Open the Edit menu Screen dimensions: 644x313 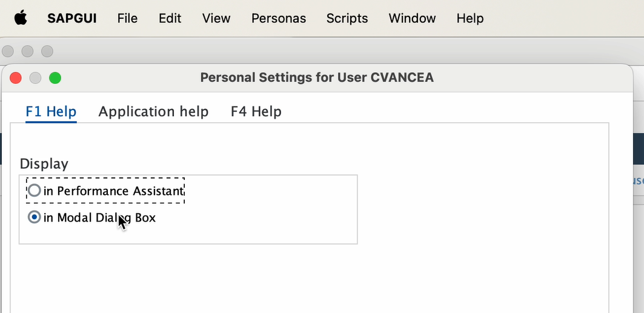coord(170,18)
